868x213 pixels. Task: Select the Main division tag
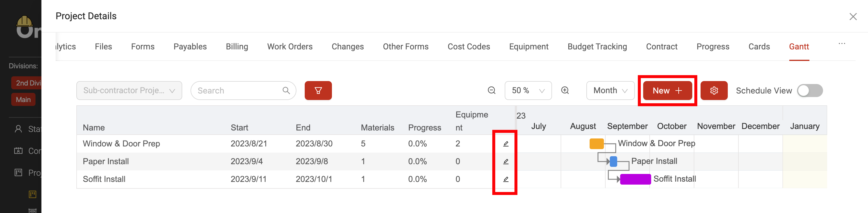[x=23, y=99]
